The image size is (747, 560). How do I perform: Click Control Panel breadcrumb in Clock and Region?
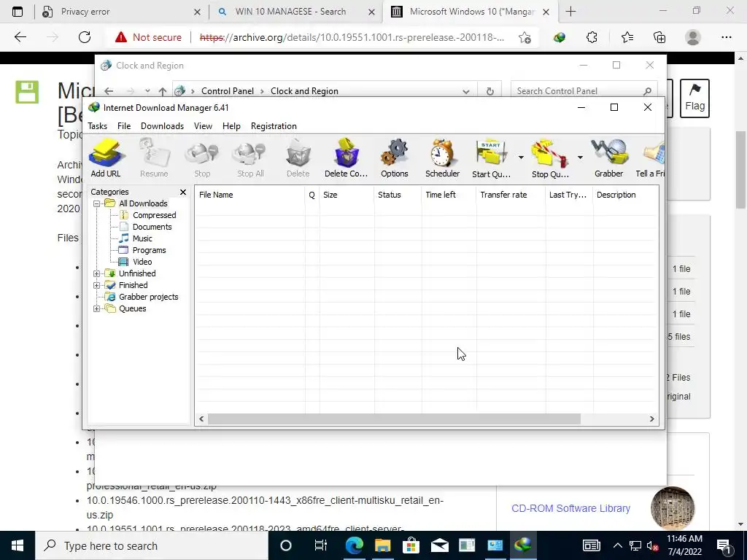pyautogui.click(x=228, y=91)
